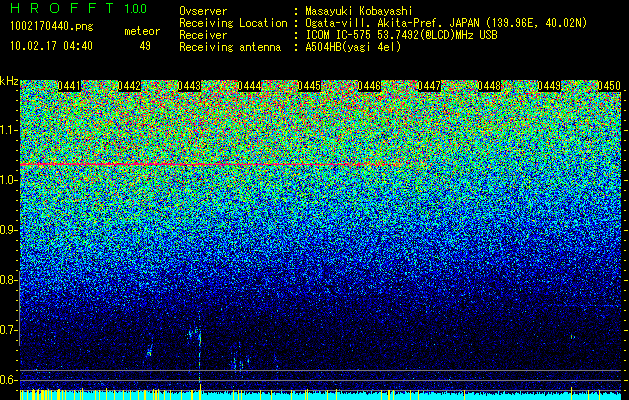This screenshot has height=400, width=629.
Task: Click the 0443 time marker
Action: [189, 86]
